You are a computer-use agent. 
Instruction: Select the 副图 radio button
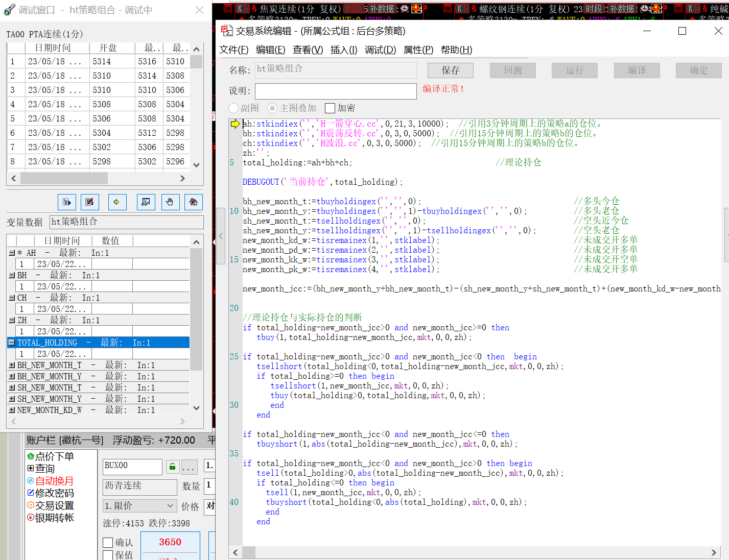pyautogui.click(x=233, y=108)
